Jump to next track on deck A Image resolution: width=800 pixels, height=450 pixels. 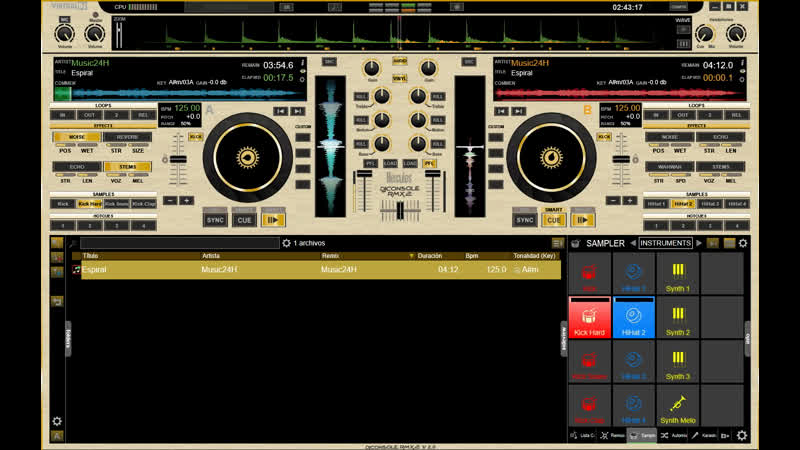pos(297,111)
